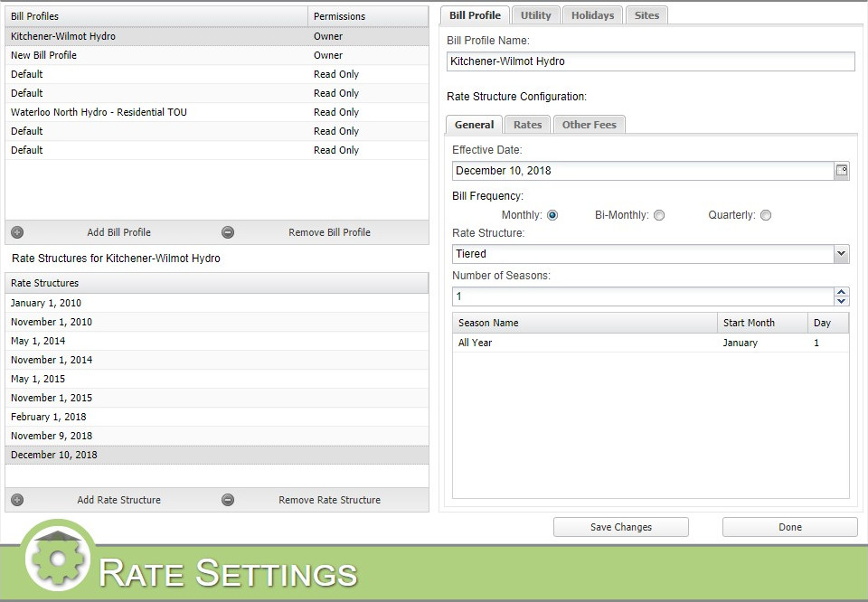
Task: Select the February 1, 2018 rate structure
Action: 217,418
